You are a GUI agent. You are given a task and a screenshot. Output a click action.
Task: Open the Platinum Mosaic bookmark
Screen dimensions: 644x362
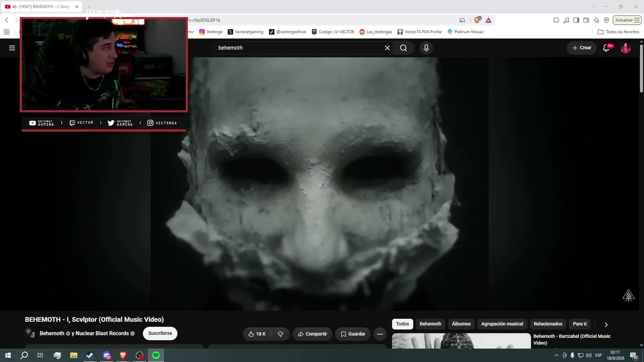[465, 32]
